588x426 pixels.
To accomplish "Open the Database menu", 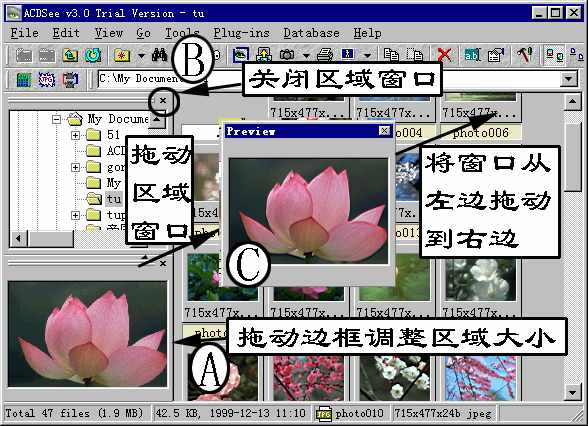I will [311, 33].
